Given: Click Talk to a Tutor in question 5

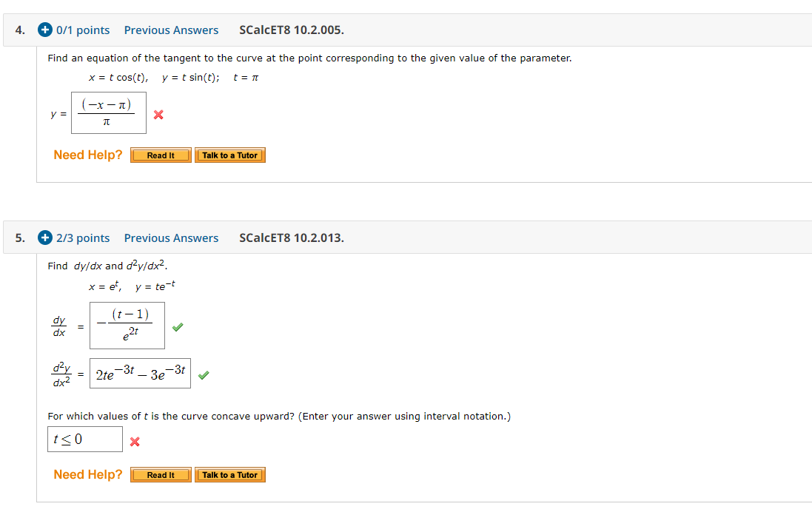Looking at the screenshot, I should point(229,474).
